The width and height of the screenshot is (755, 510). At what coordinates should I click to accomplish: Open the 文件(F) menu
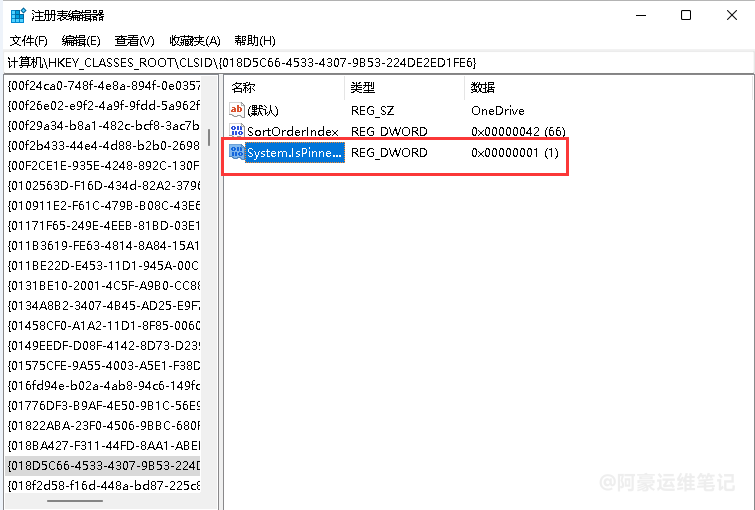[29, 41]
